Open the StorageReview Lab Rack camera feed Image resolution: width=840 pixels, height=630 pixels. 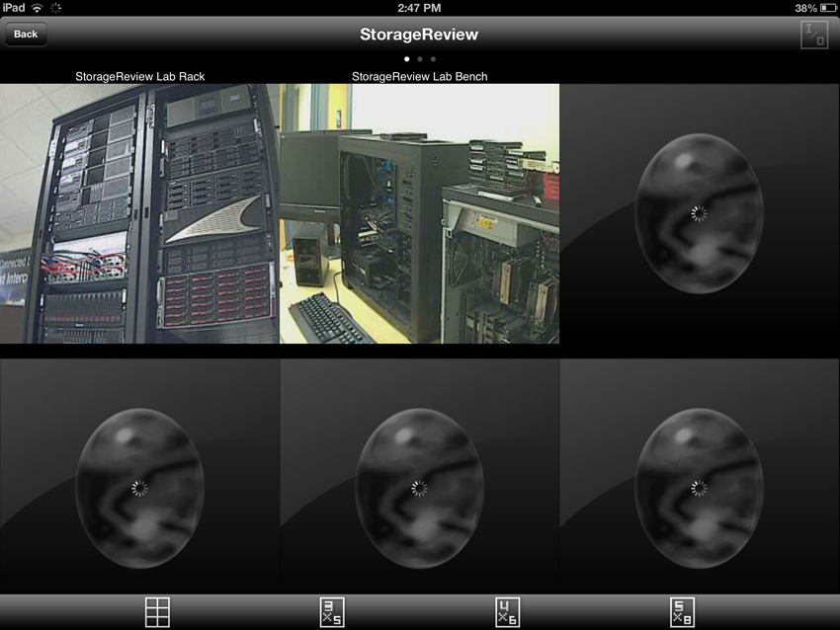coord(139,213)
